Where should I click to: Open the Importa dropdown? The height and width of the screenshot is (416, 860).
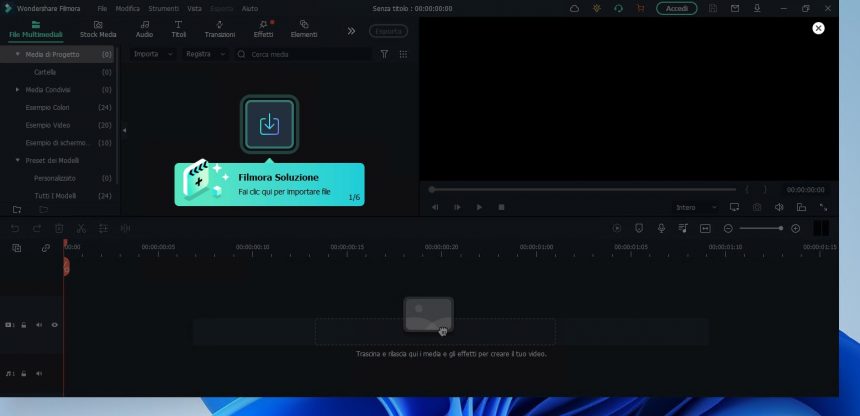[x=153, y=54]
